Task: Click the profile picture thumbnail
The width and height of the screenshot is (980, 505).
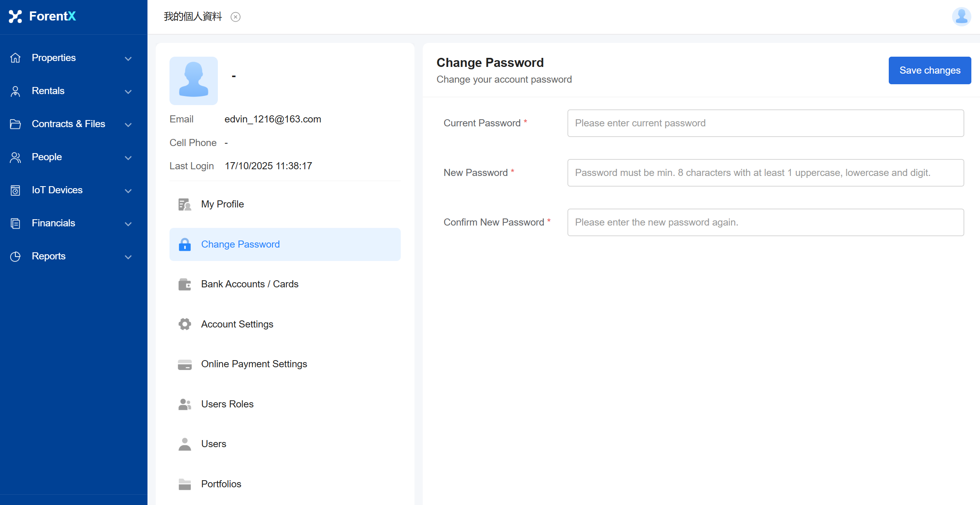Action: (193, 81)
